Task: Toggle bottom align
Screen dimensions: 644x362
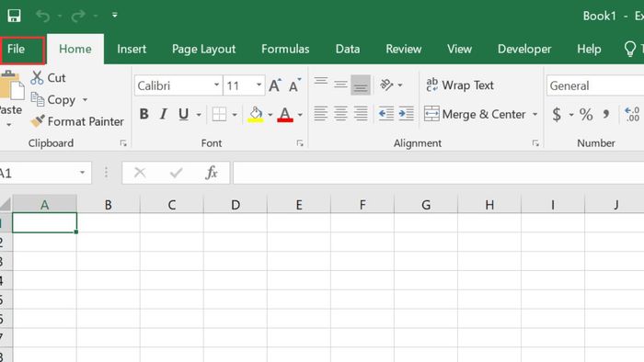Action: (361, 85)
